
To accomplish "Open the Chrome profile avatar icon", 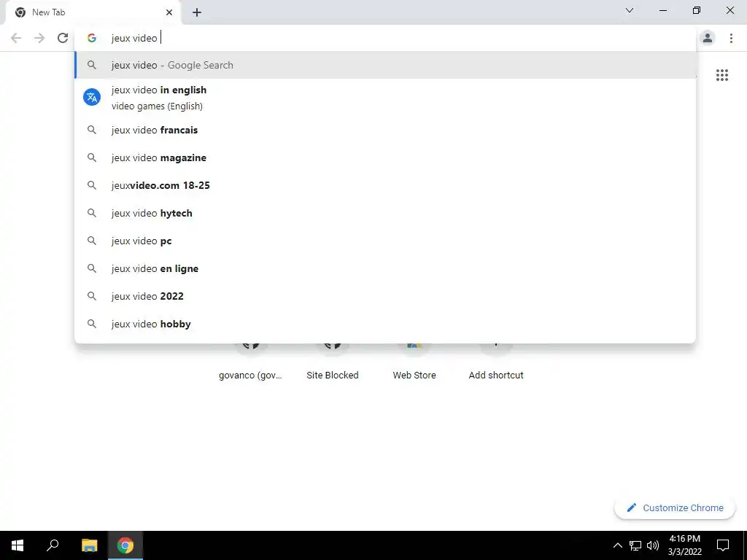I will 708,38.
